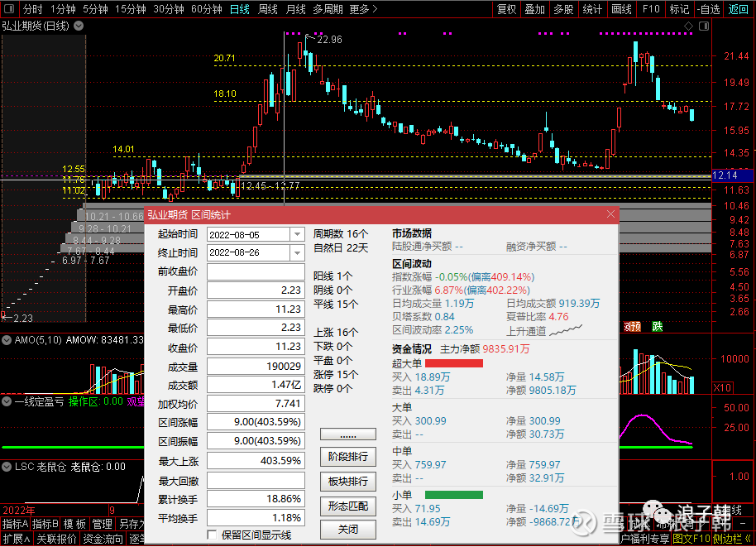Click the X10 label on volume axis
Image resolution: width=756 pixels, height=547 pixels.
pos(722,388)
